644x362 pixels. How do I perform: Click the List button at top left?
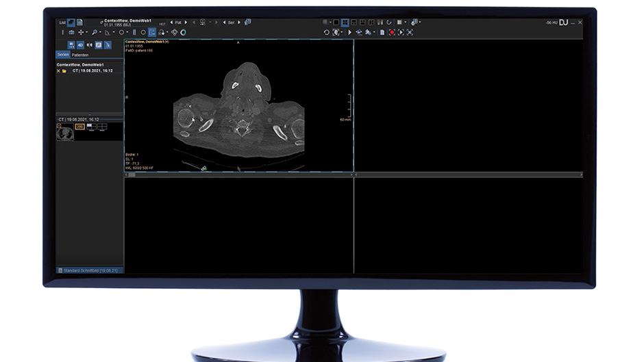click(62, 23)
